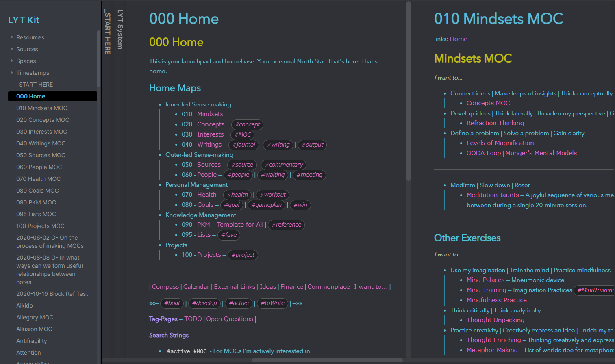Open the Refraction Thinking link

tap(495, 123)
